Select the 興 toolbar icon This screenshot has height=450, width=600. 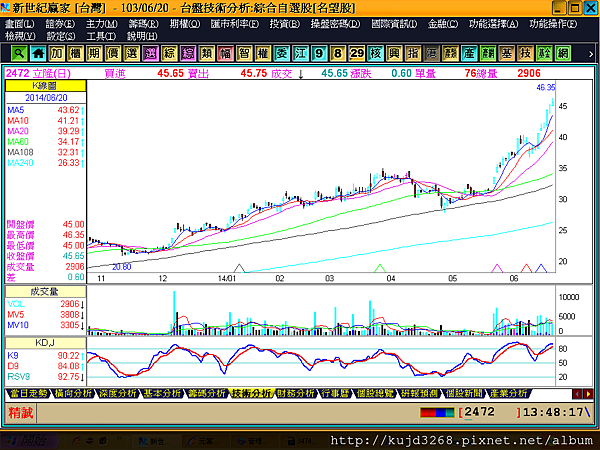(x=394, y=53)
